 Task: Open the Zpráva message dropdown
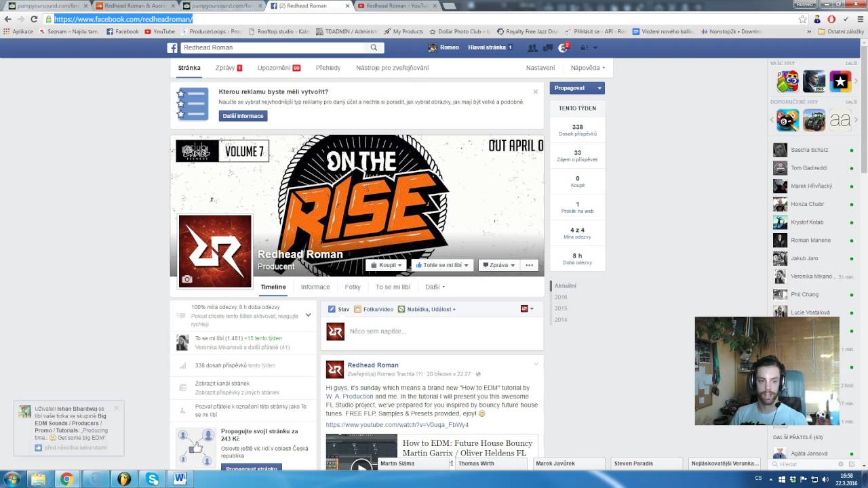point(498,265)
